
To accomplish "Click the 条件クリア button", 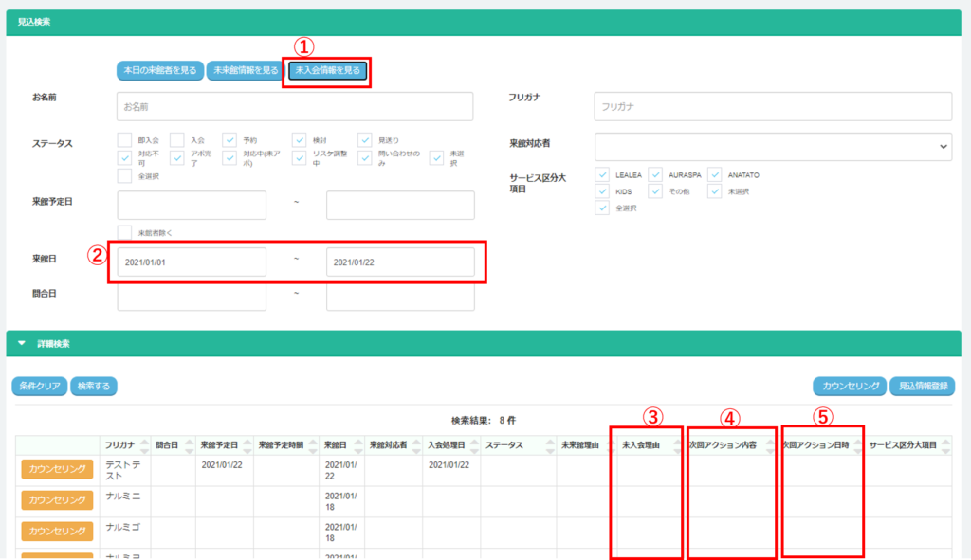I will tap(39, 386).
